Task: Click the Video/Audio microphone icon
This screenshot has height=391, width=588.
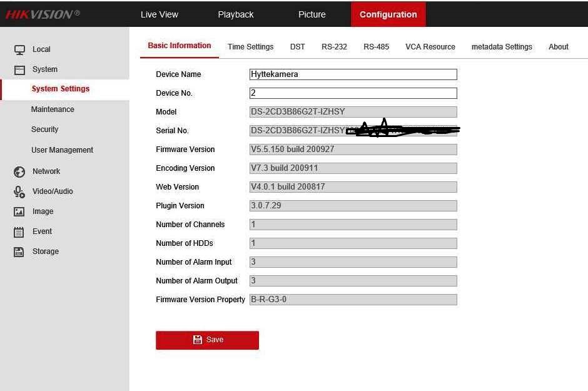Action: (19, 191)
